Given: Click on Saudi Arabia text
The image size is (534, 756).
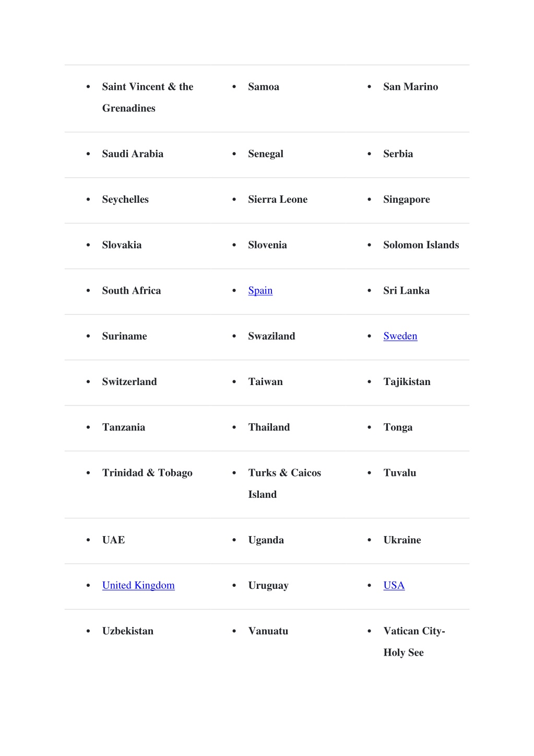Looking at the screenshot, I should click(x=133, y=154).
